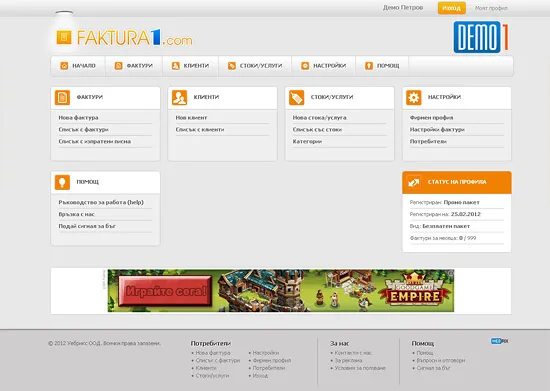
Task: Click the СТАТУС НА ПРОФИЛА arrows icon
Action: 414,182
